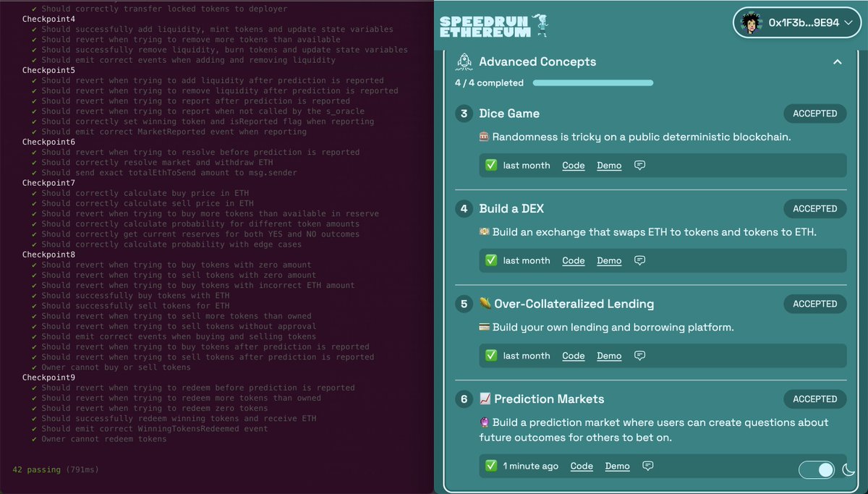This screenshot has height=494, width=868.
Task: Click the green checkmark on Prediction Markets submission
Action: pyautogui.click(x=491, y=466)
